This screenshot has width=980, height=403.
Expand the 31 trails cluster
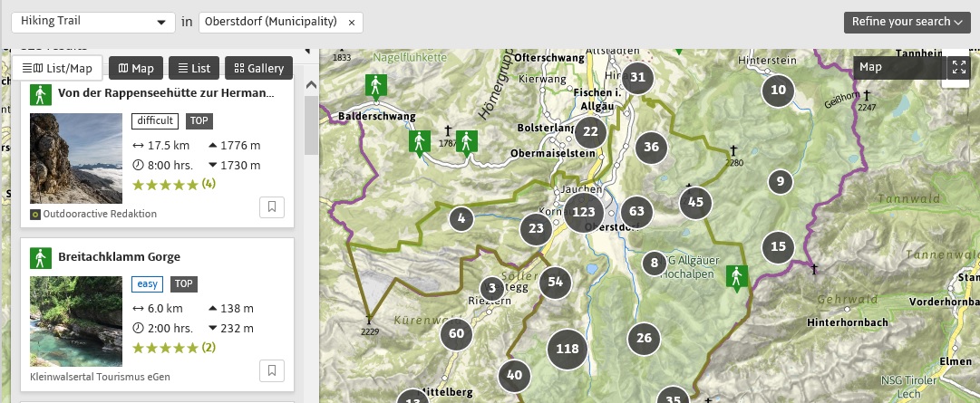[x=637, y=78]
